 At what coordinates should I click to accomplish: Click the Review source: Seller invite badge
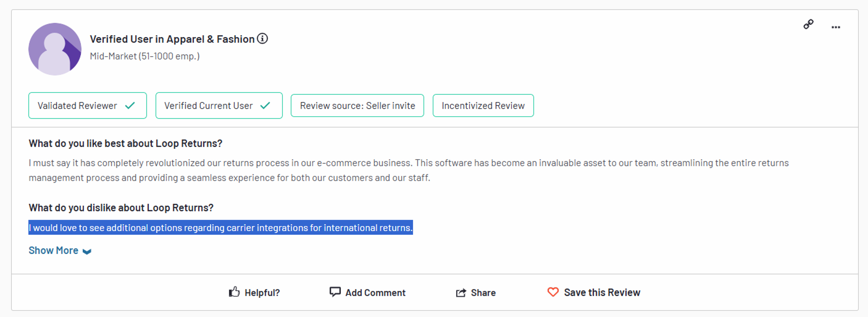coord(357,105)
